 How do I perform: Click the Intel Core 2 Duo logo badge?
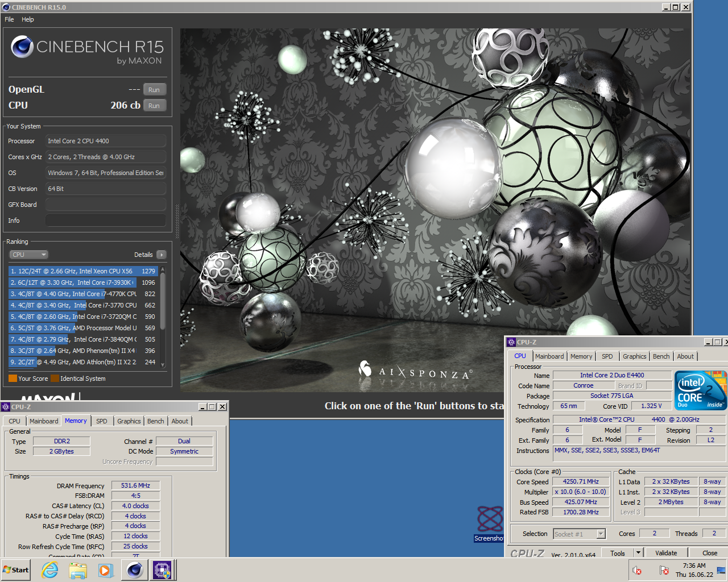pos(701,390)
